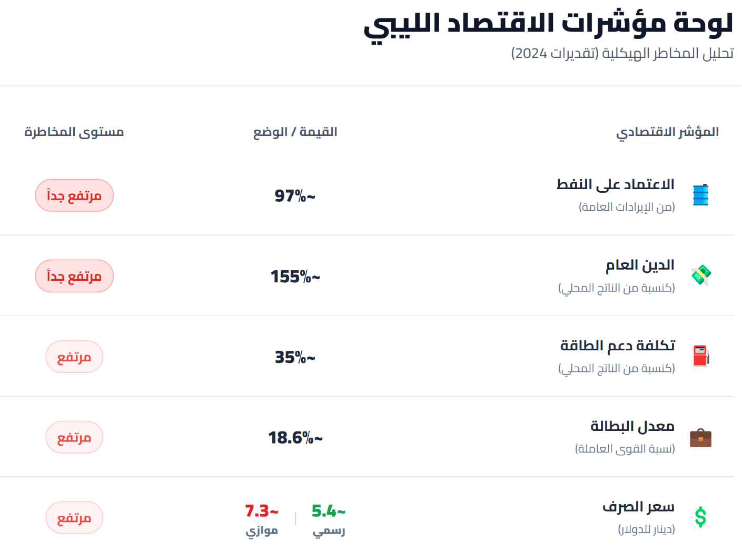Select the 18.6% unemployment rate value
Viewport: 742px width, 560px height.
(x=295, y=438)
